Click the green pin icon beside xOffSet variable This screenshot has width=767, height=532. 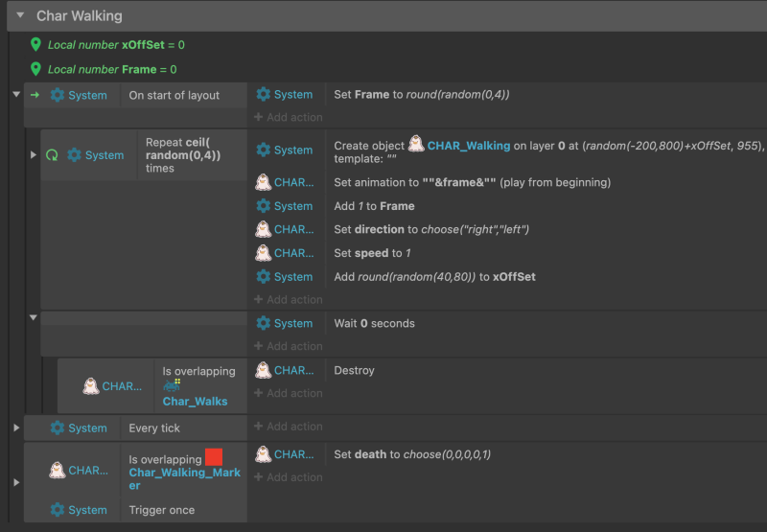coord(35,44)
